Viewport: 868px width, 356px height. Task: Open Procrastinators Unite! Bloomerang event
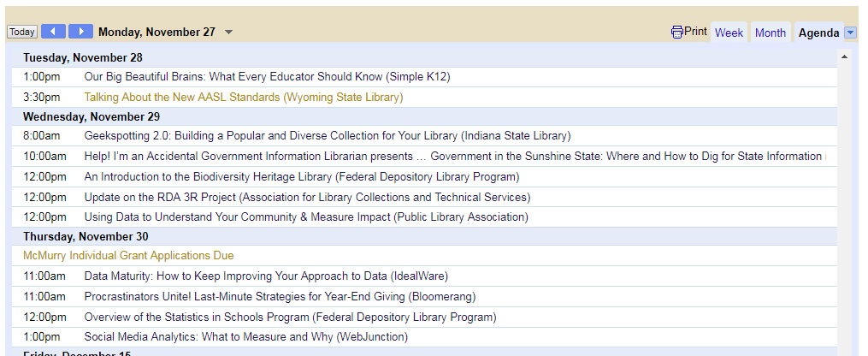coord(280,297)
